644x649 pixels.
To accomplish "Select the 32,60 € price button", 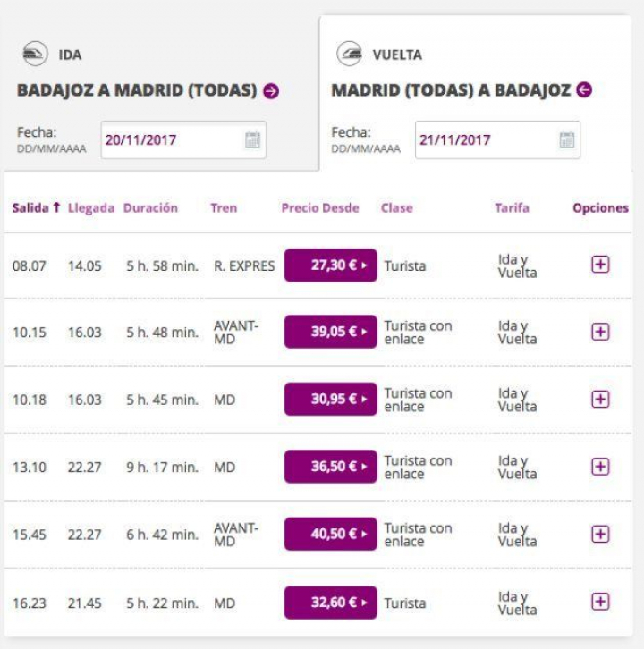I will [330, 603].
